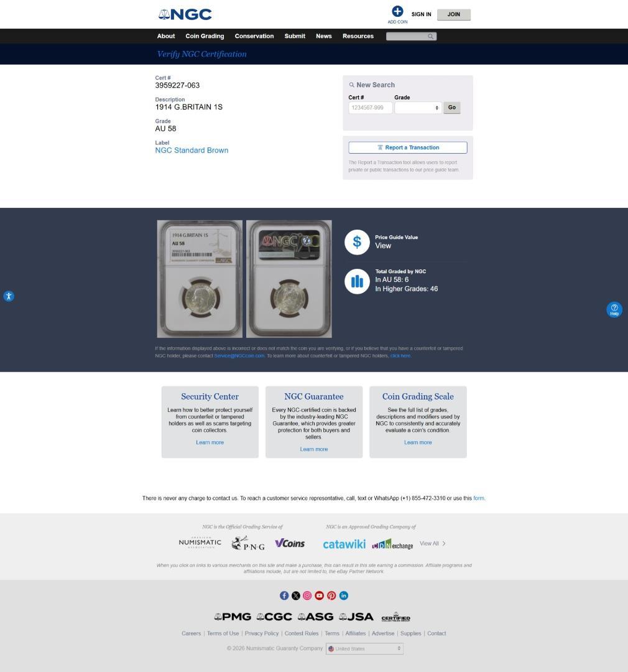
Task: Click the Privacy Policy footer link
Action: [262, 633]
